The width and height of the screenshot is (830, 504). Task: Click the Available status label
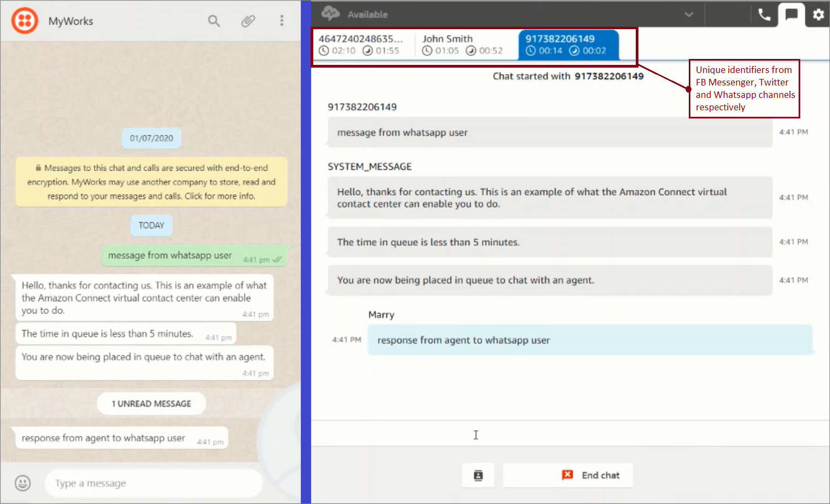pos(368,15)
